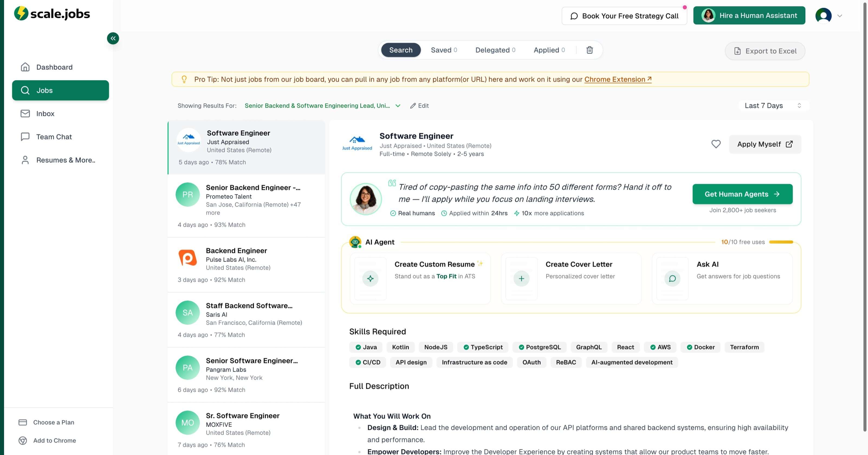Click the Docker skill tag
The height and width of the screenshot is (455, 868).
coord(700,347)
